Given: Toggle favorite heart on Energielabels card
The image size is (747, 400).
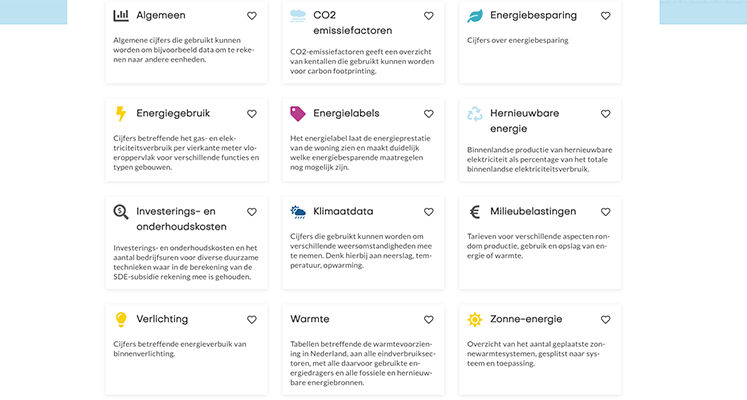Looking at the screenshot, I should (429, 114).
